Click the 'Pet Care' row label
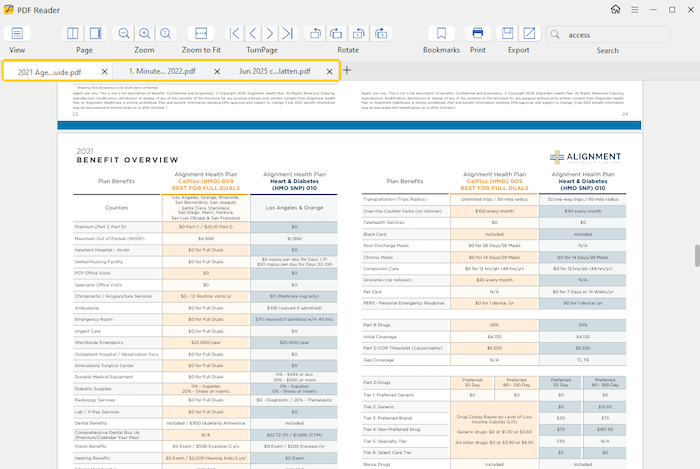Screen dimensions: 700x469 click(x=372, y=291)
